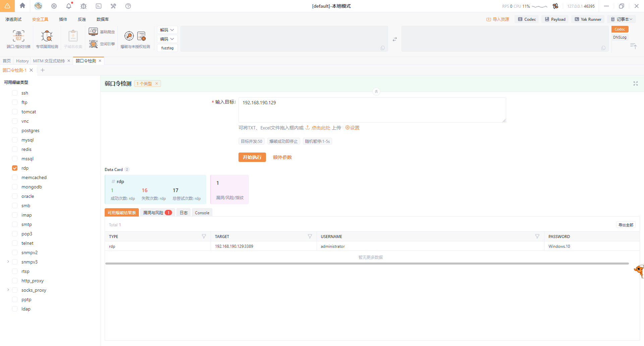
Task: Click the home icon in title bar
Action: 22,6
